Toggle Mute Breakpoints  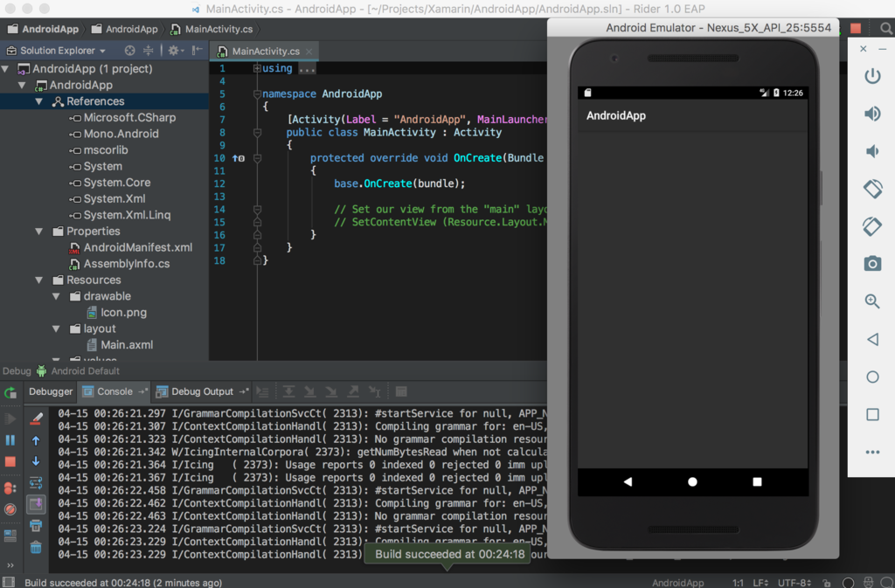click(10, 509)
